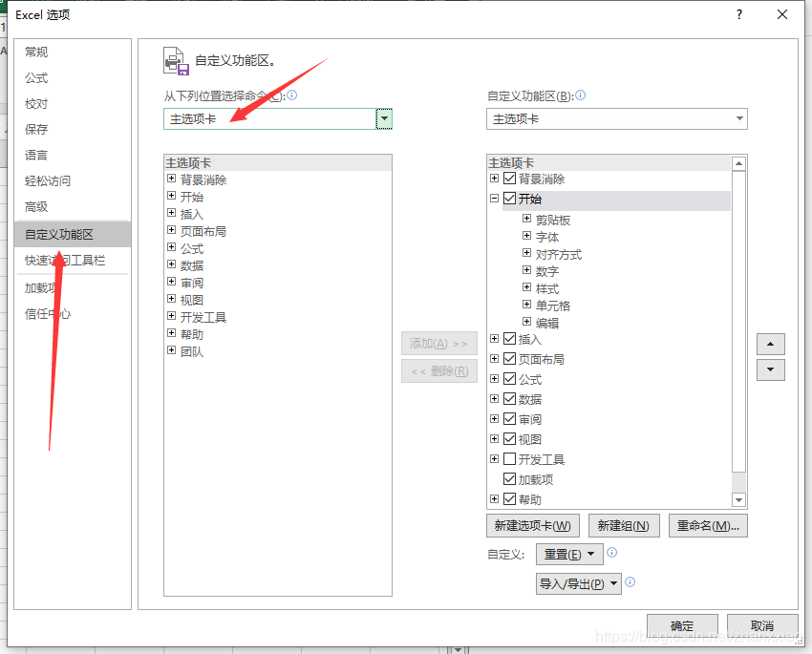
Task: Move selected item down with arrow button
Action: coord(771,369)
